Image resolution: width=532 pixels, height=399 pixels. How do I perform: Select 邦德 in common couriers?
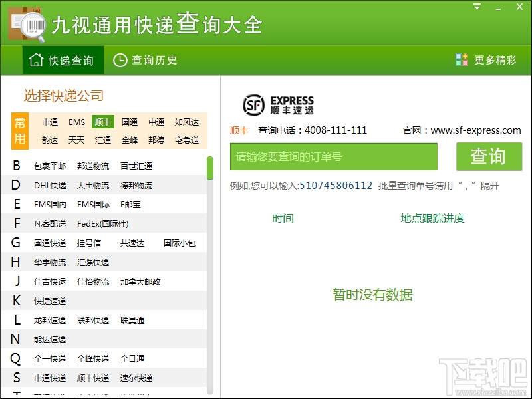[x=156, y=140]
